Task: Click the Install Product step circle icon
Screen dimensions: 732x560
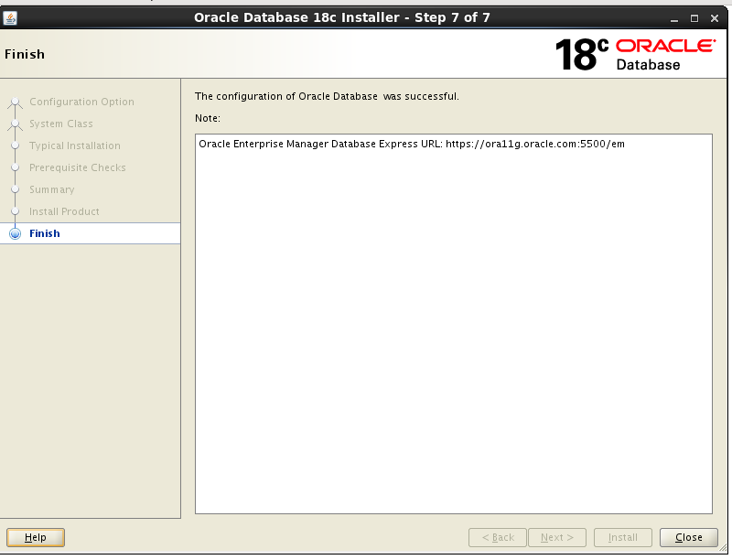Action: coord(15,211)
